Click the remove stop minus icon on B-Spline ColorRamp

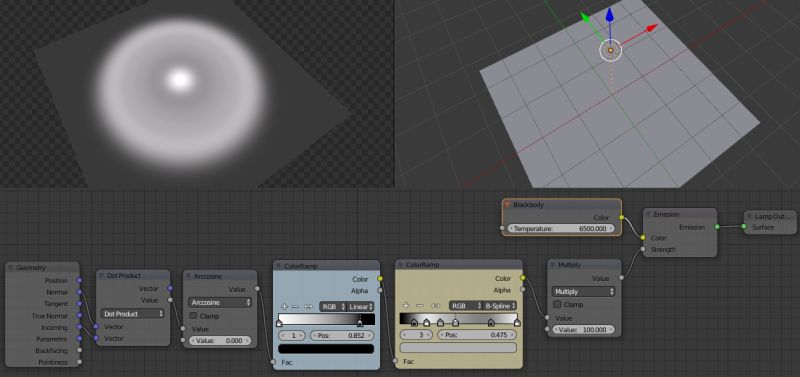tap(420, 306)
